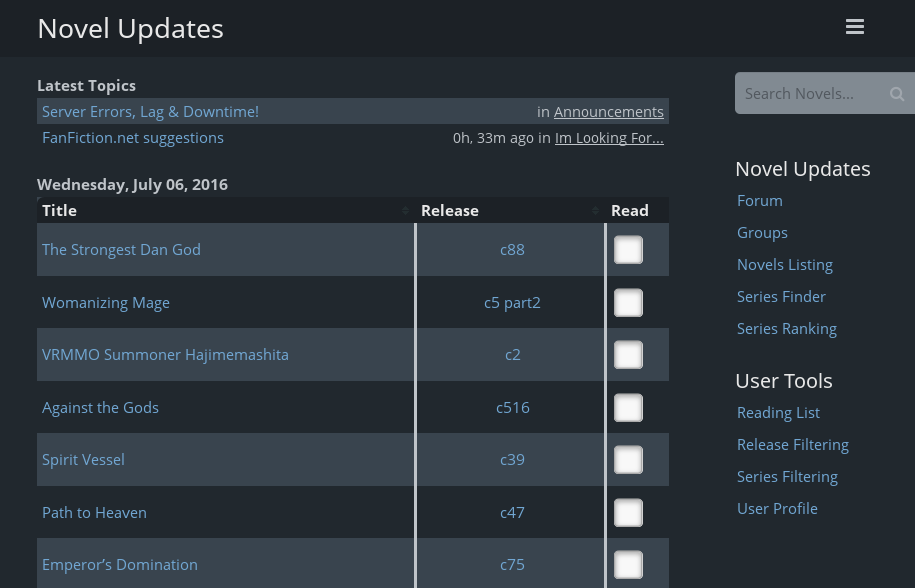Click the search magnifying glass icon
This screenshot has width=915, height=588.
click(896, 93)
